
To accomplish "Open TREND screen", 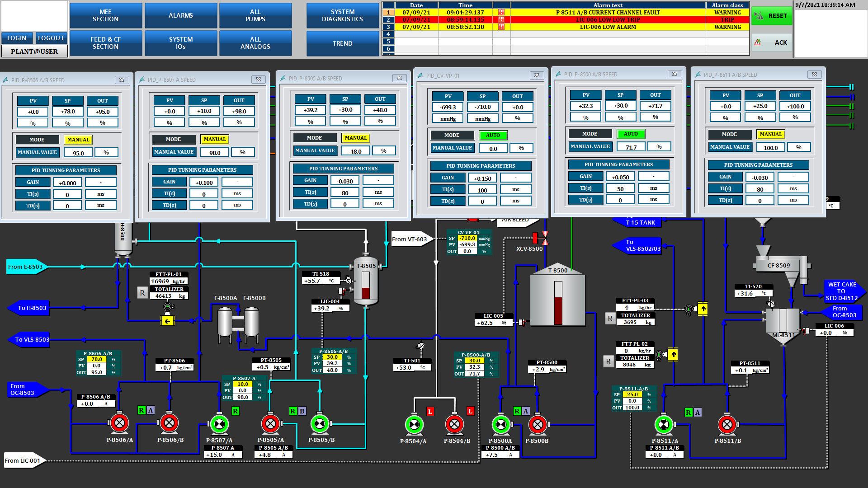I will [x=342, y=43].
